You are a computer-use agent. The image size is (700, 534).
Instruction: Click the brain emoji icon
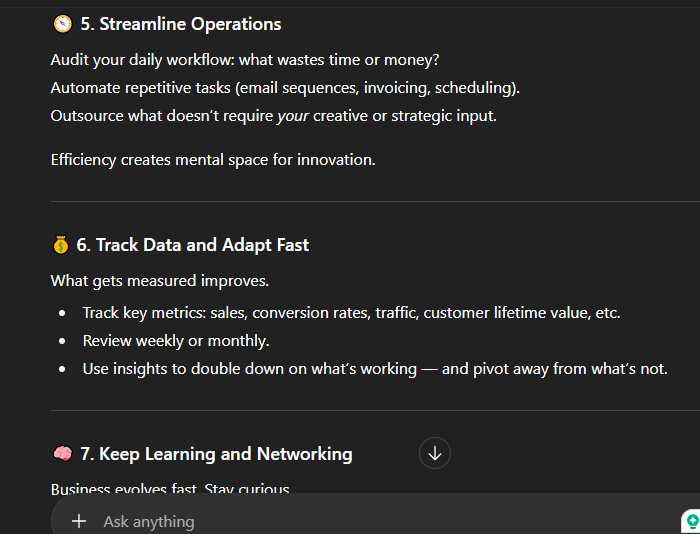[62, 454]
